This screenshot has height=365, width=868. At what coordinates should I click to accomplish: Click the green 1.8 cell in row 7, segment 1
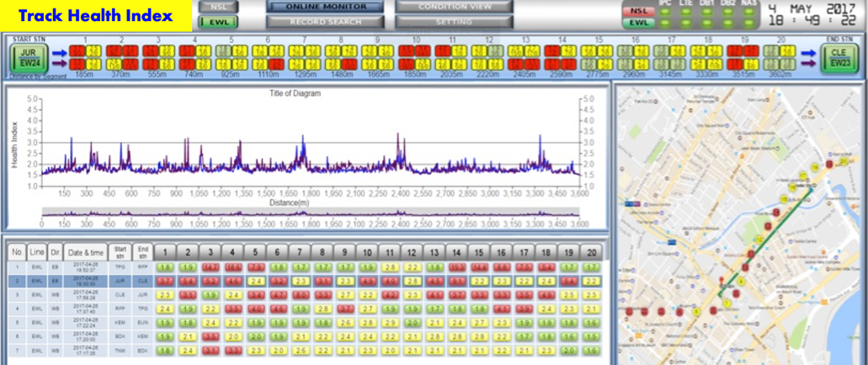coord(165,350)
